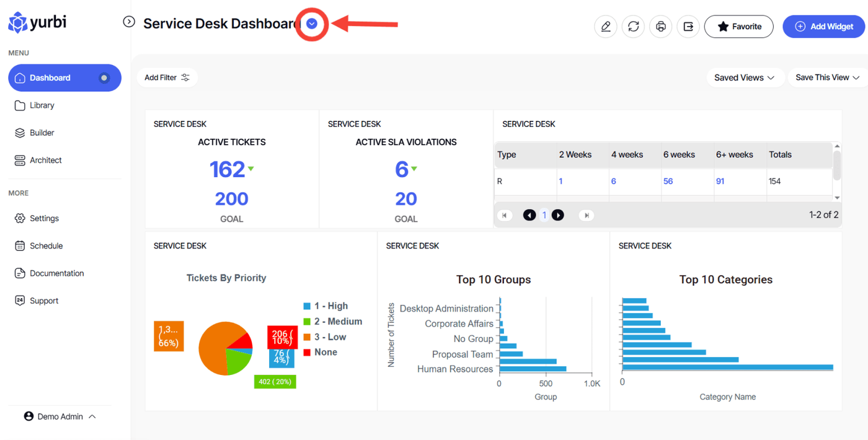
Task: Toggle the radio indicator on the Dashboard menu item
Action: 104,78
